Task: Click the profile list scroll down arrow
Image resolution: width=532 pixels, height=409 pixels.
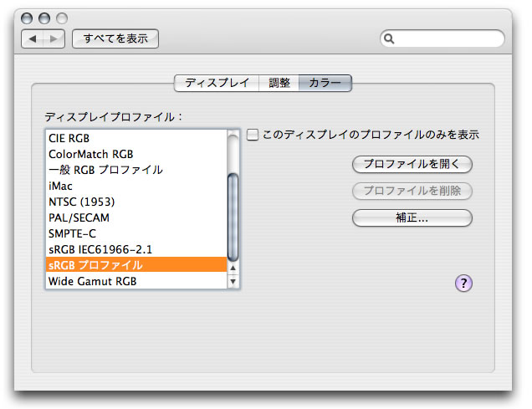Action: click(233, 282)
